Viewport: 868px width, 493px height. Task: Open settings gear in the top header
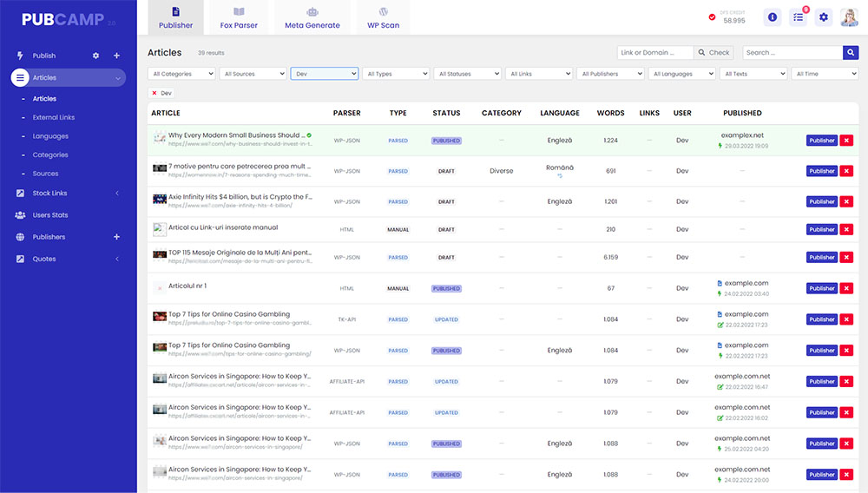point(824,17)
